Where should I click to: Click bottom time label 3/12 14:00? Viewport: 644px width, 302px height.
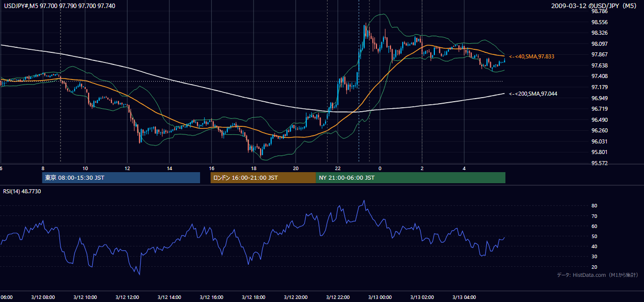(169, 297)
